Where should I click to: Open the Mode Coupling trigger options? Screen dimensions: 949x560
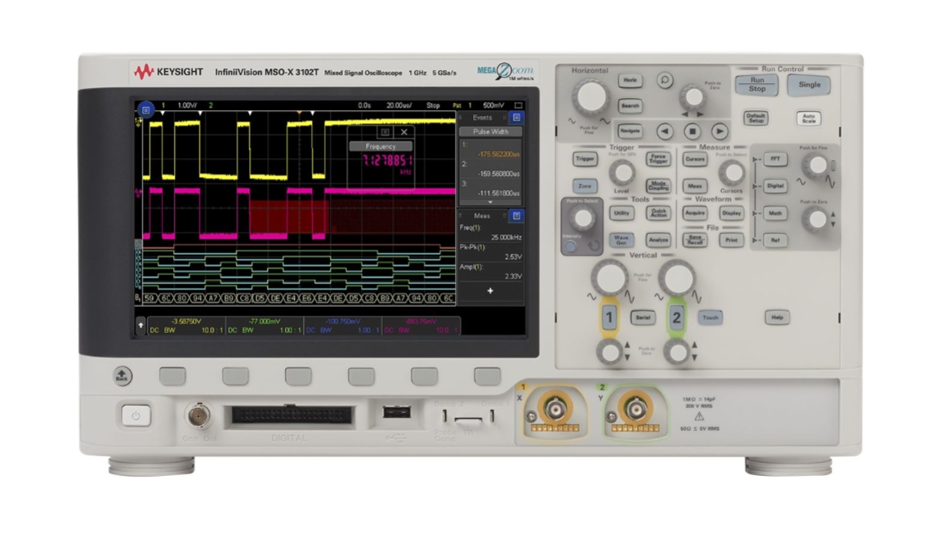(x=657, y=184)
